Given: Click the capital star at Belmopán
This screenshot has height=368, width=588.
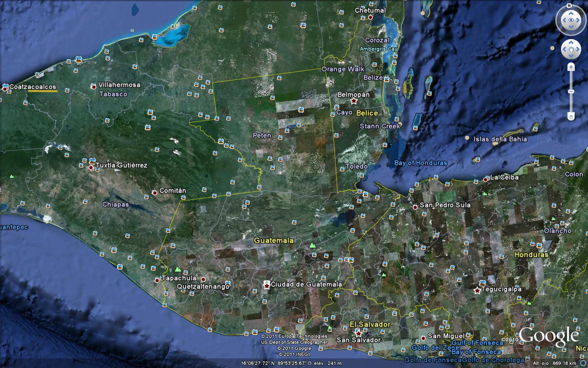Looking at the screenshot, I should point(354,101).
